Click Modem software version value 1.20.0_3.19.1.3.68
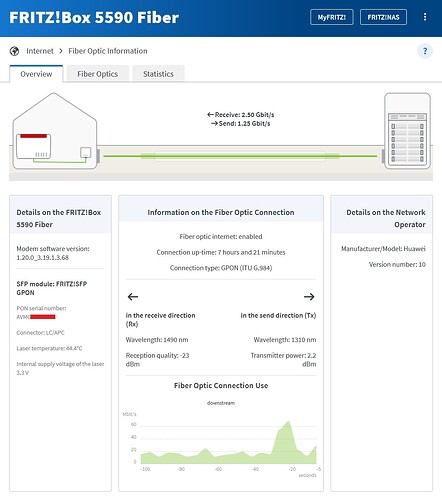Image resolution: width=442 pixels, height=500 pixels. 42,258
